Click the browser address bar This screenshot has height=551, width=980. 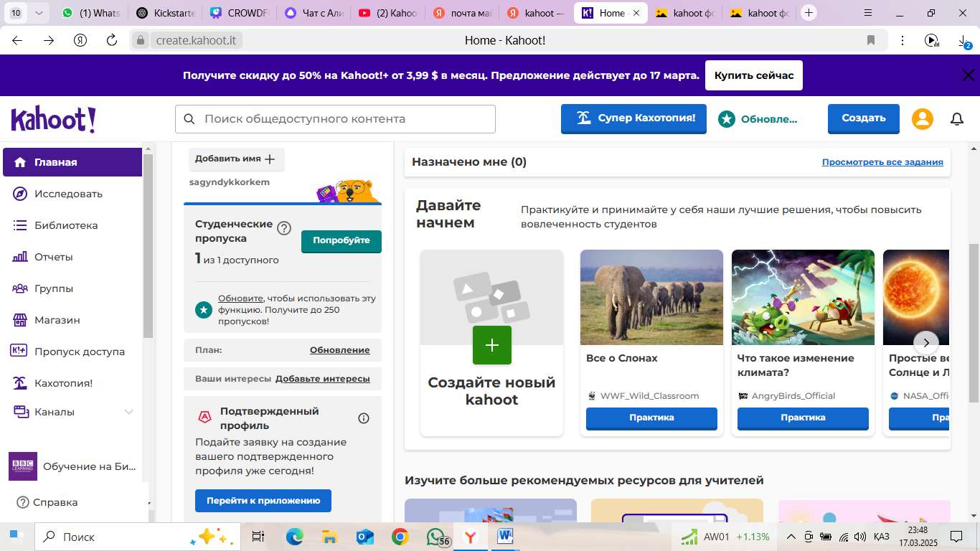tap(509, 40)
